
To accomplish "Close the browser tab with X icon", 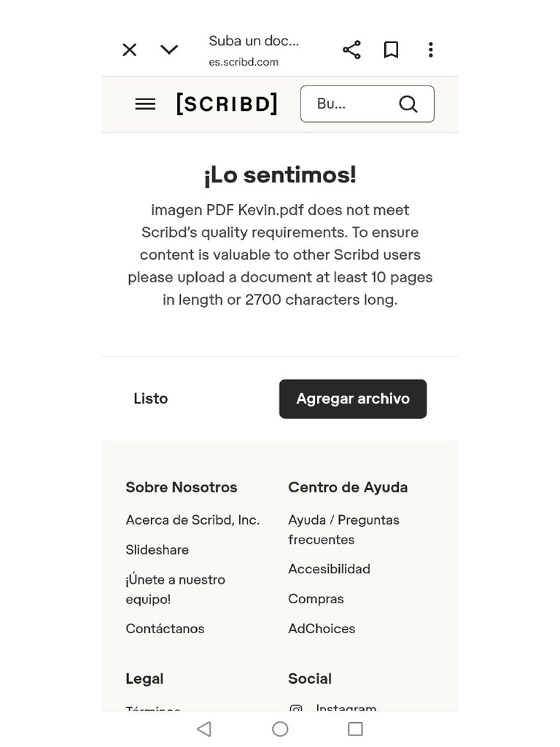I will pos(130,50).
